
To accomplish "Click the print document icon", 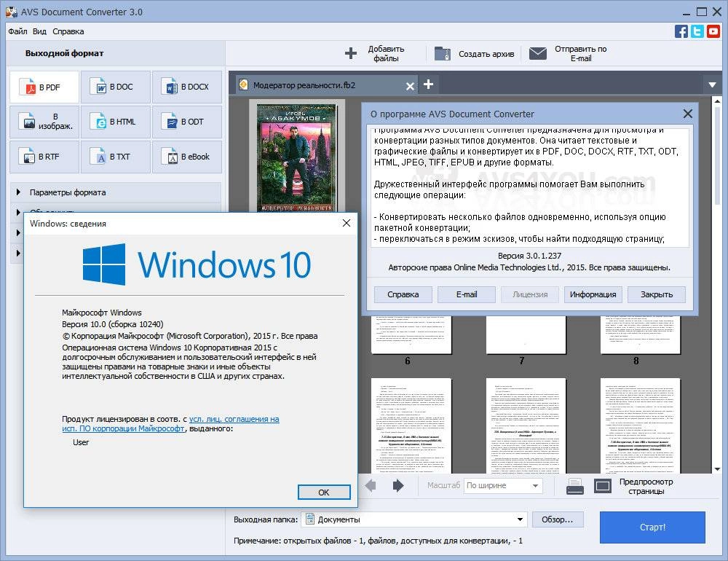I will tap(575, 486).
